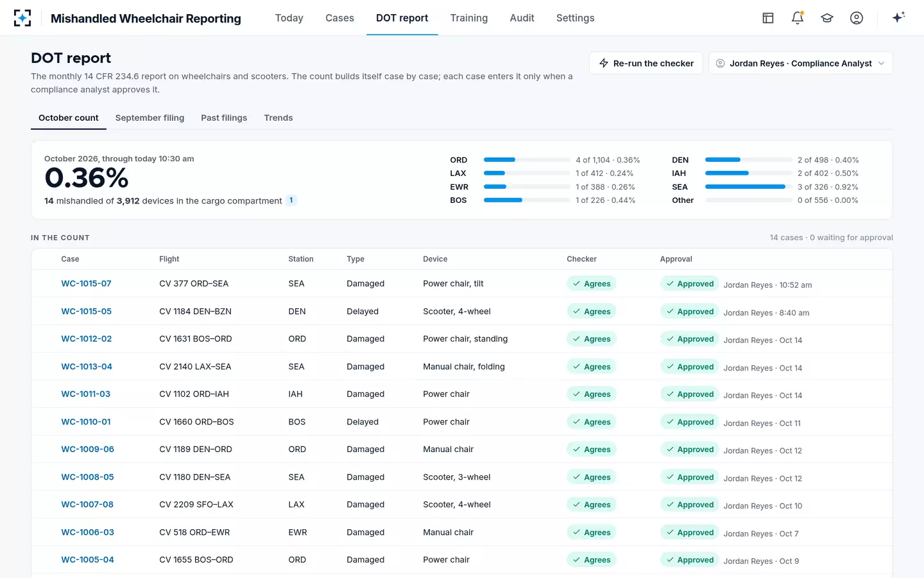Click the graduation cap learning icon

tap(827, 18)
